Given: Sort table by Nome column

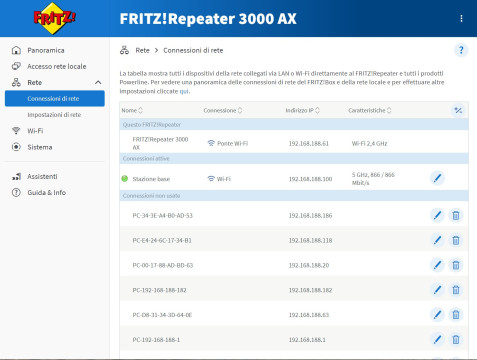Looking at the screenshot, I should coord(132,110).
